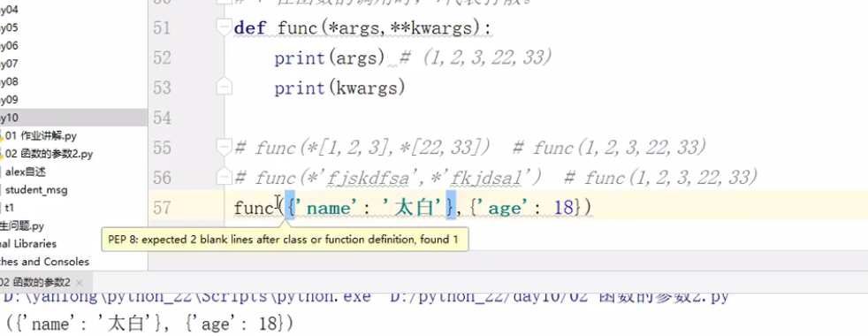
Task: Click line number 57 in the gutter
Action: point(162,207)
